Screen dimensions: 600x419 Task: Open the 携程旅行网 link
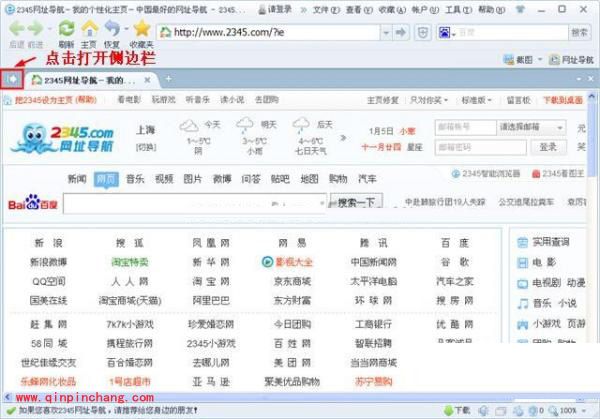click(x=130, y=344)
